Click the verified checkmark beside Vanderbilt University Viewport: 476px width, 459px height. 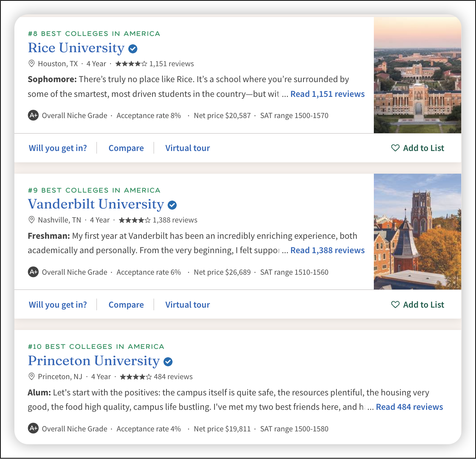point(172,205)
